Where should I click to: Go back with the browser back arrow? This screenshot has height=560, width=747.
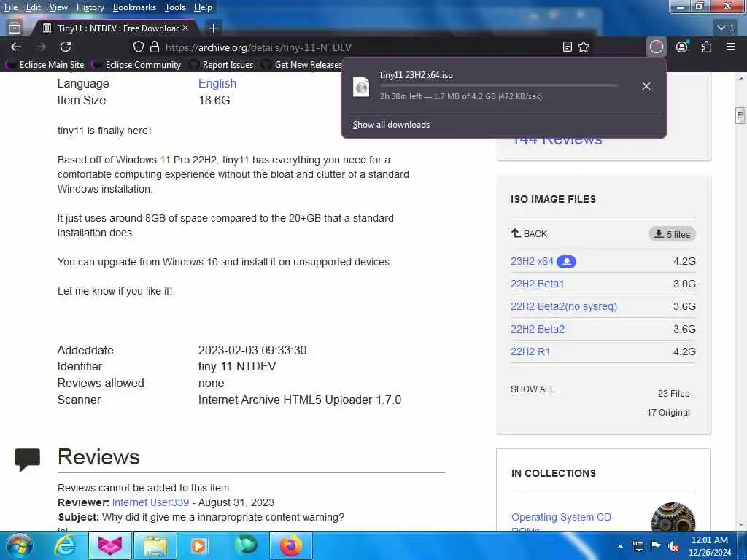click(x=16, y=47)
